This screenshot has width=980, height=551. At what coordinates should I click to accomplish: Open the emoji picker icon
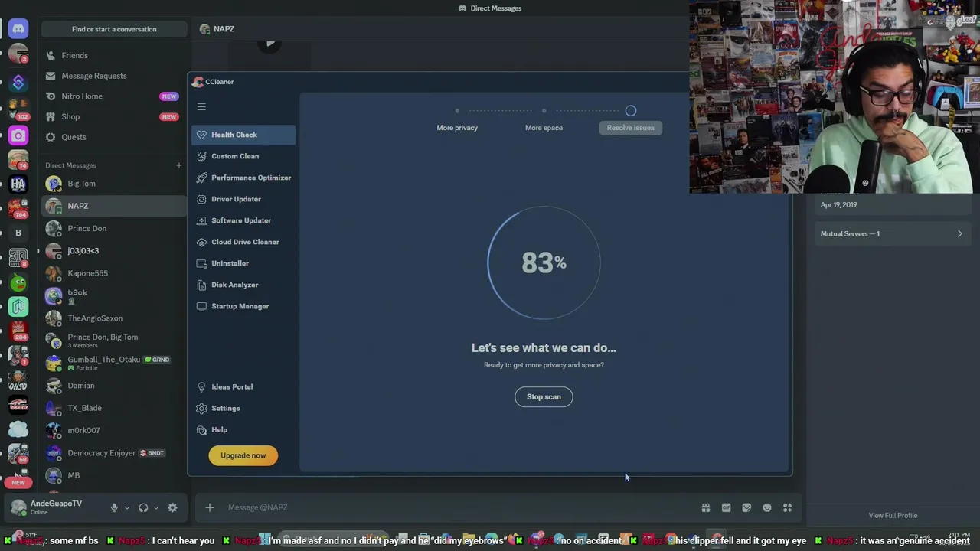click(x=767, y=507)
